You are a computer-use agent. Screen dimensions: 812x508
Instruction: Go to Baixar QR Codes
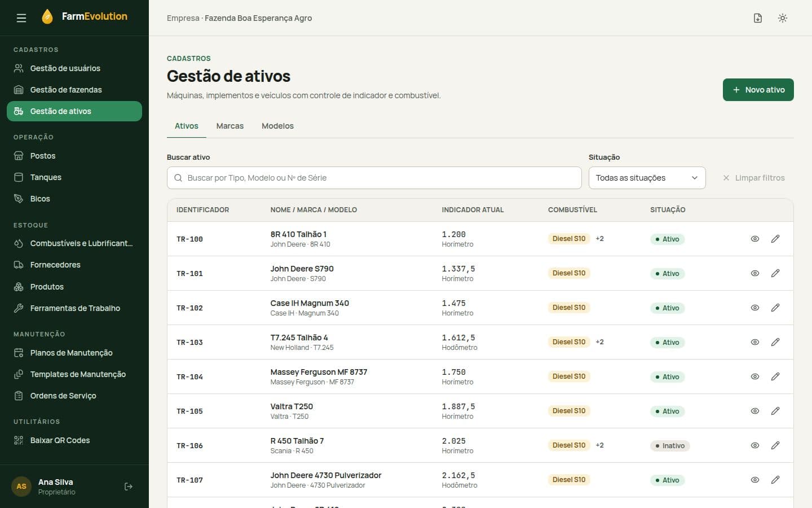point(74,440)
